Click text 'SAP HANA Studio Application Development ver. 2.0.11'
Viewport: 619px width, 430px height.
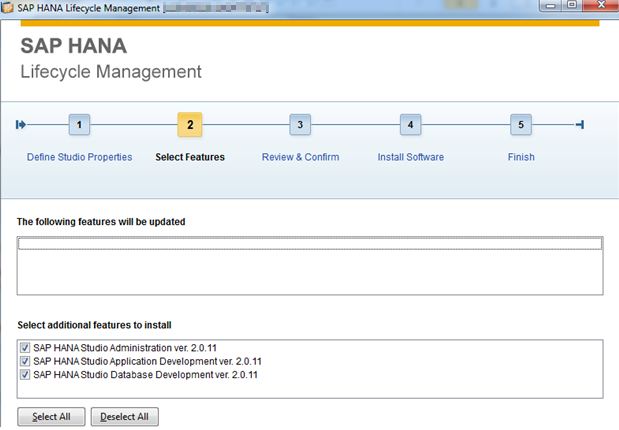[148, 361]
